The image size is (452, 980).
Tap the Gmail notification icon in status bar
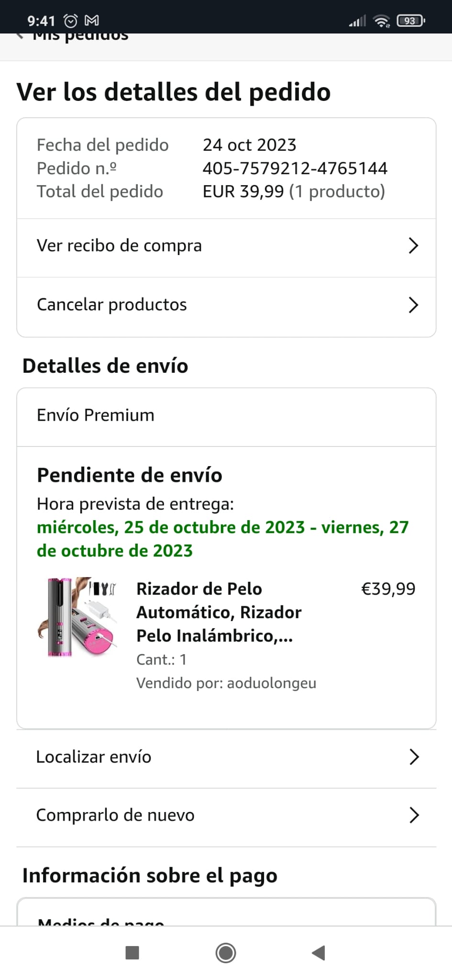click(x=92, y=21)
